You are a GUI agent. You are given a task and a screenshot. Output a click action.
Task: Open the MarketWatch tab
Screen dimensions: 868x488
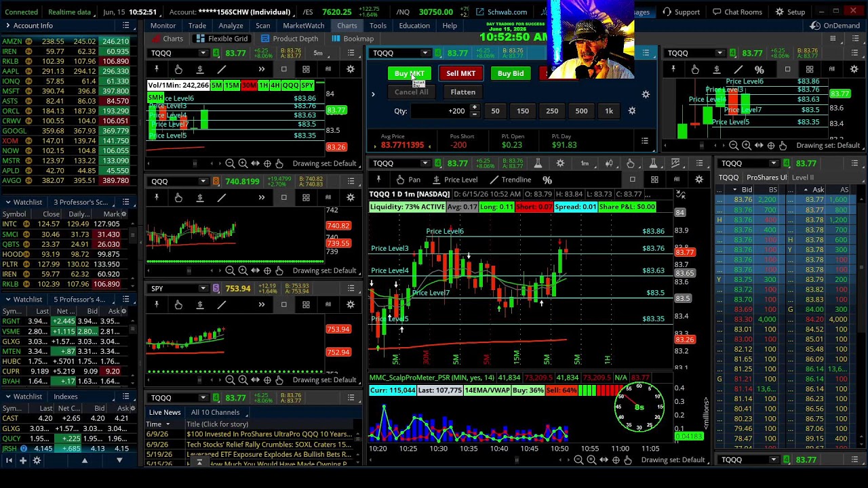[x=303, y=26]
